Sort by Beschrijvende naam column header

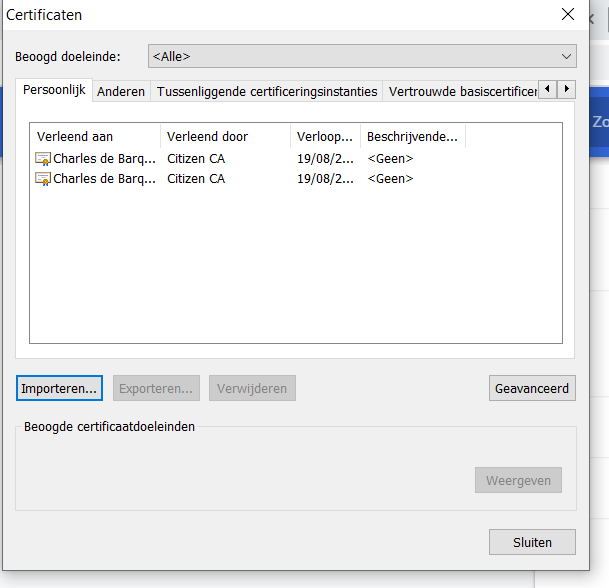[x=412, y=136]
